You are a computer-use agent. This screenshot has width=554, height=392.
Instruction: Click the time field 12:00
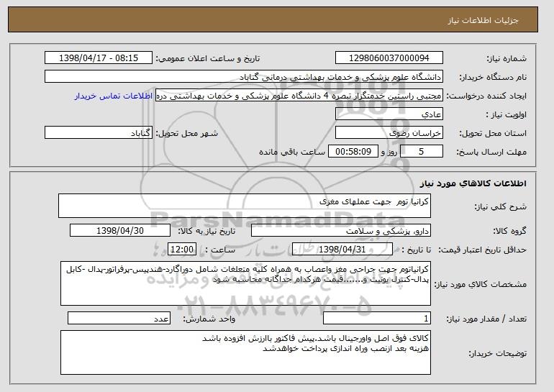[182, 250]
